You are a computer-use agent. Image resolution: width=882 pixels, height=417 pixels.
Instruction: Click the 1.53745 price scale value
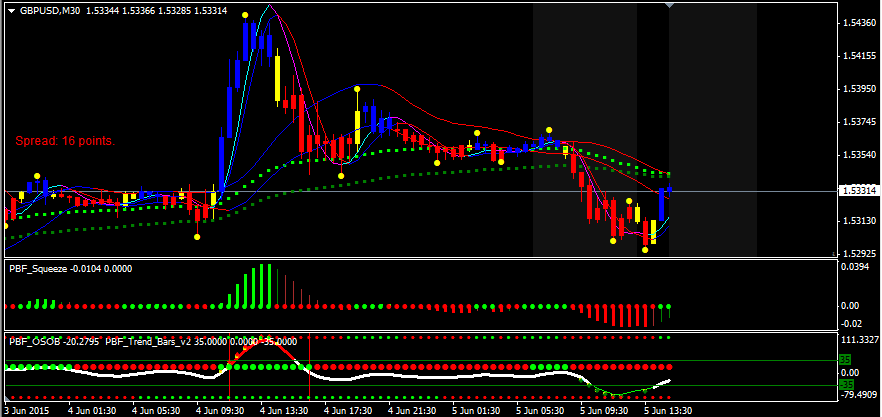pos(858,122)
